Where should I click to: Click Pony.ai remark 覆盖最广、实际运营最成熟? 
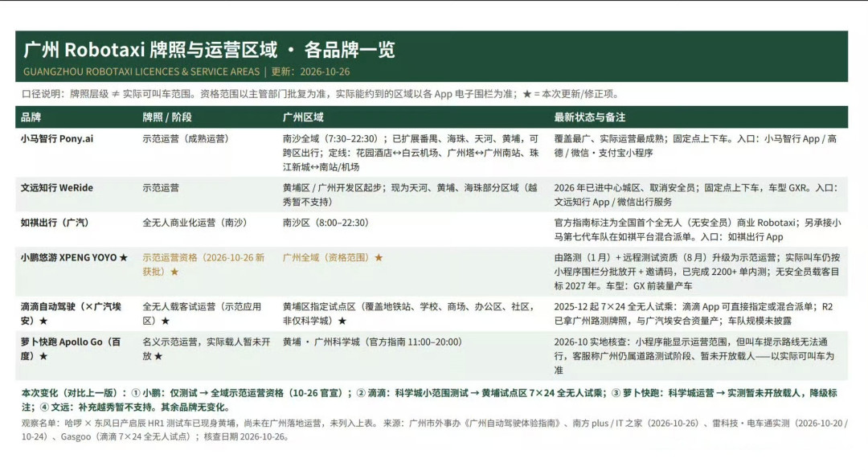pos(695,145)
